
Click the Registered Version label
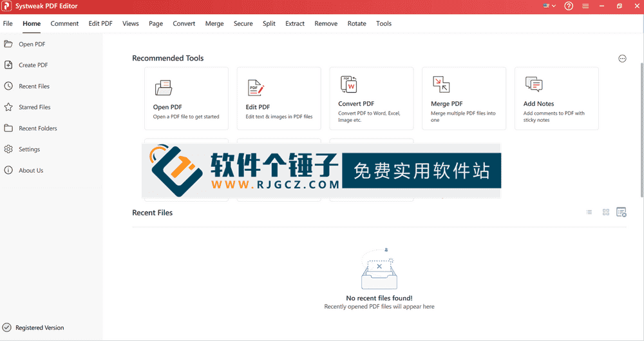pos(40,328)
